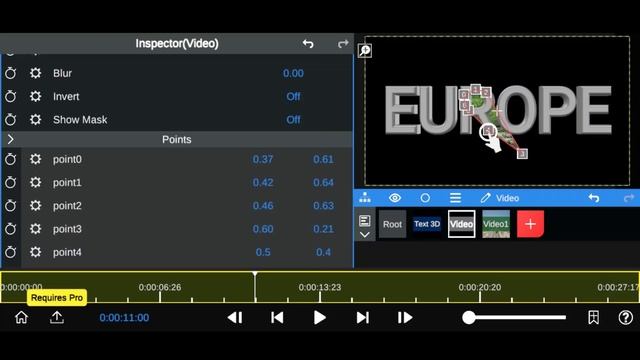Click the zoom magnifier in preview

364,51
